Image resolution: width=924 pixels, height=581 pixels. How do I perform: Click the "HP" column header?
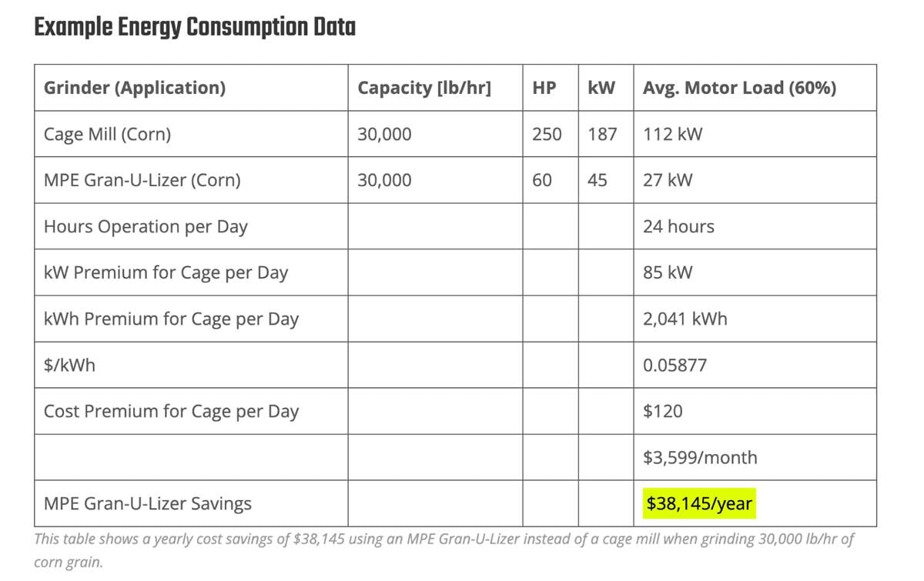pos(544,88)
